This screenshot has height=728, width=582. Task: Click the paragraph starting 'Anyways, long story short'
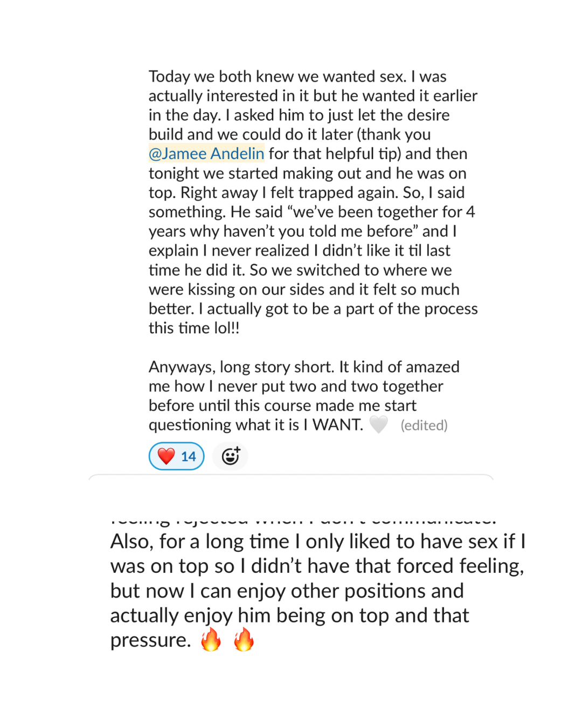pyautogui.click(x=304, y=396)
